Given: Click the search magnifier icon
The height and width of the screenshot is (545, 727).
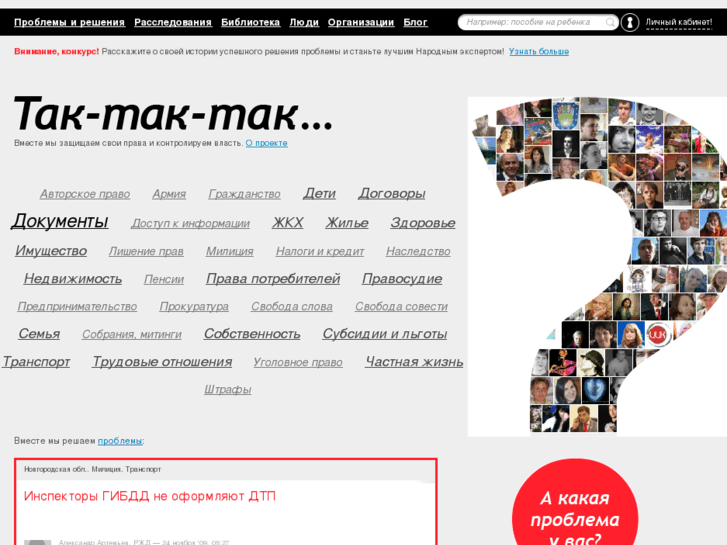Looking at the screenshot, I should tap(610, 22).
